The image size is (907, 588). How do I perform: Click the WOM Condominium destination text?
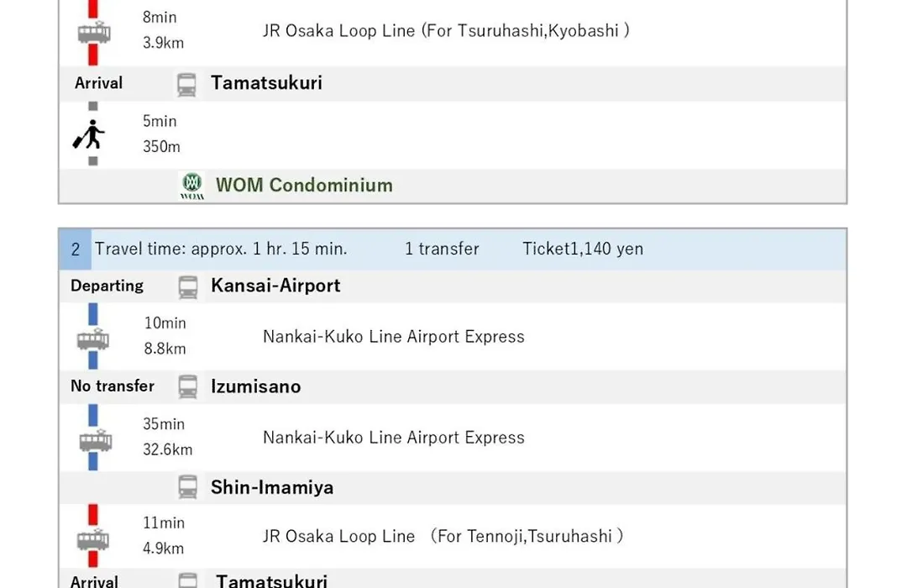304,185
